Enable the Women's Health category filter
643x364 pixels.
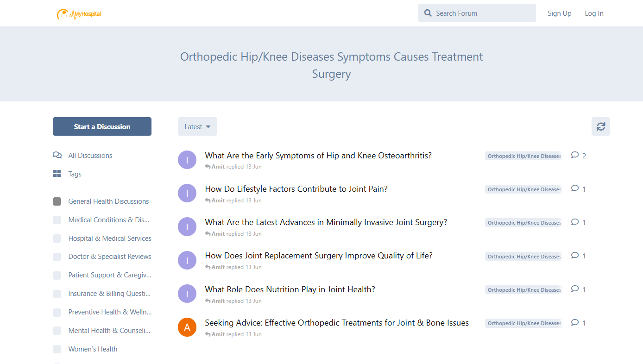(57, 349)
